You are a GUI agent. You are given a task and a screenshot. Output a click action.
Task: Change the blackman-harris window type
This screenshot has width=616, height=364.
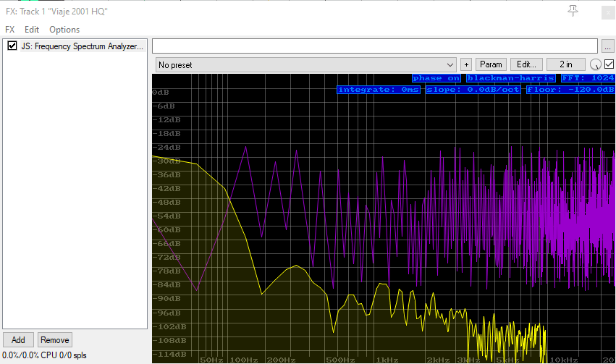coord(511,78)
